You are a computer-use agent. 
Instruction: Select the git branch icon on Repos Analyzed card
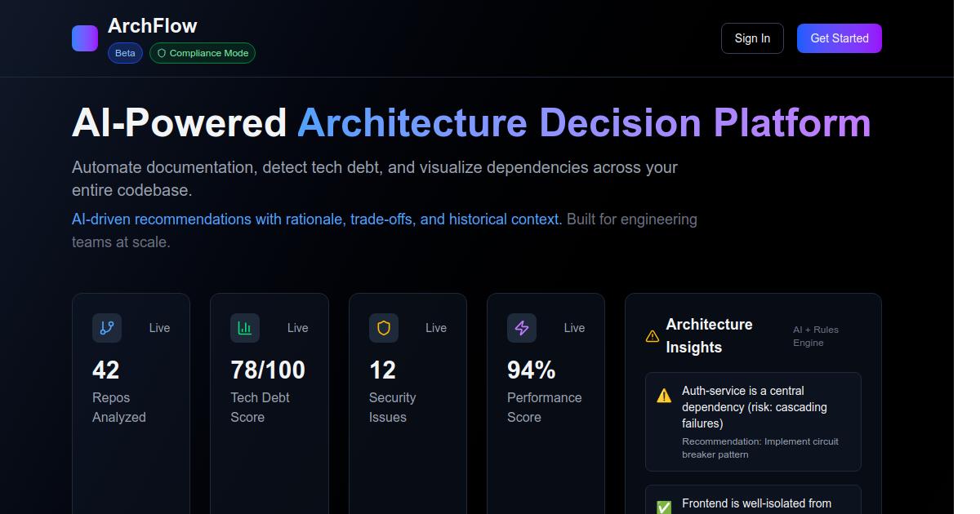pos(106,328)
